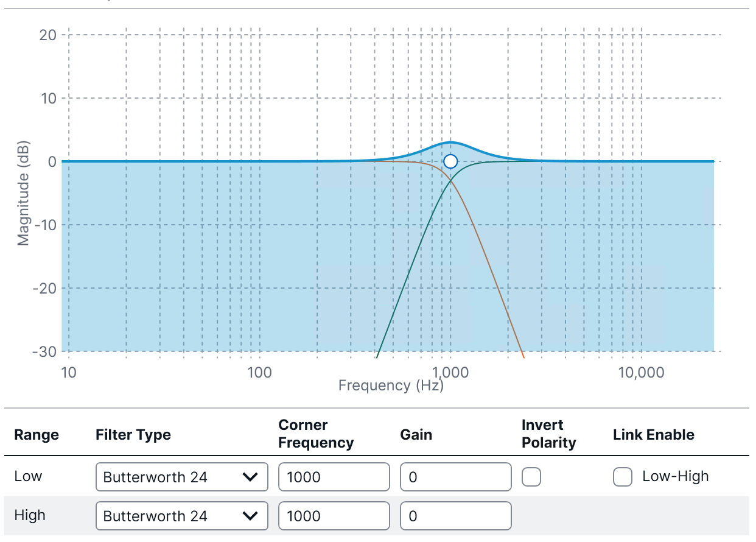Click the Gain column header
Screen dimensions: 756x542
(416, 435)
